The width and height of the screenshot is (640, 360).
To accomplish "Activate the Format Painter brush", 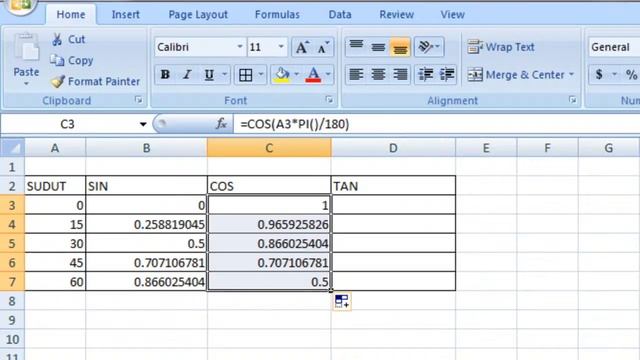I will [x=58, y=81].
